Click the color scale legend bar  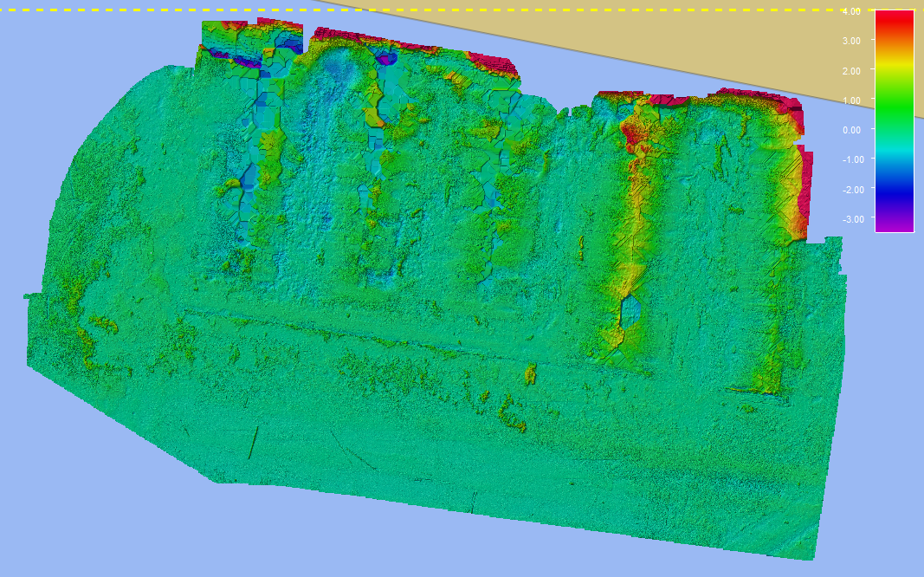895,121
